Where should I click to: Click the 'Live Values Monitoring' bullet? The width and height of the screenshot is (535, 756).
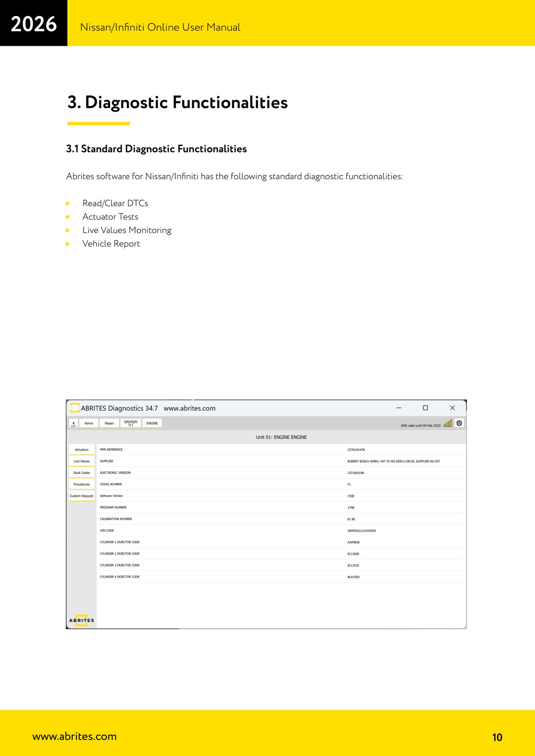[x=127, y=230]
